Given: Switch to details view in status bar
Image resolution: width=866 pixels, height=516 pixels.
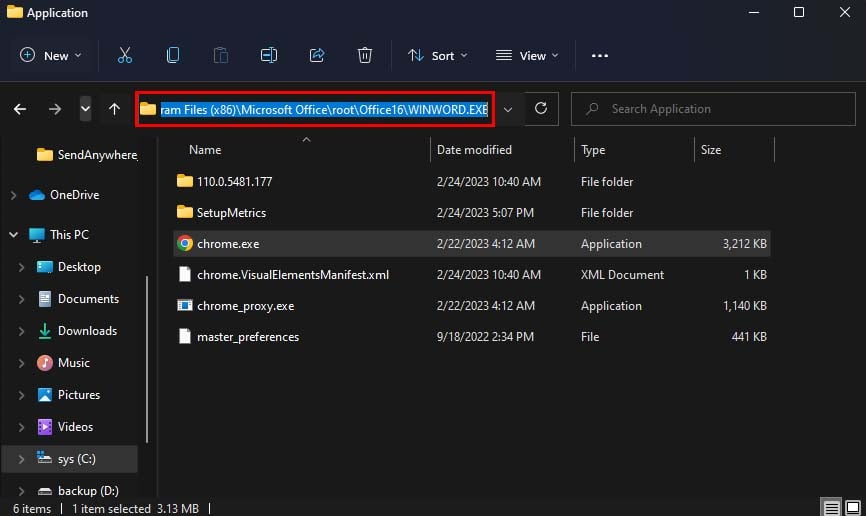Looking at the screenshot, I should pyautogui.click(x=831, y=507).
